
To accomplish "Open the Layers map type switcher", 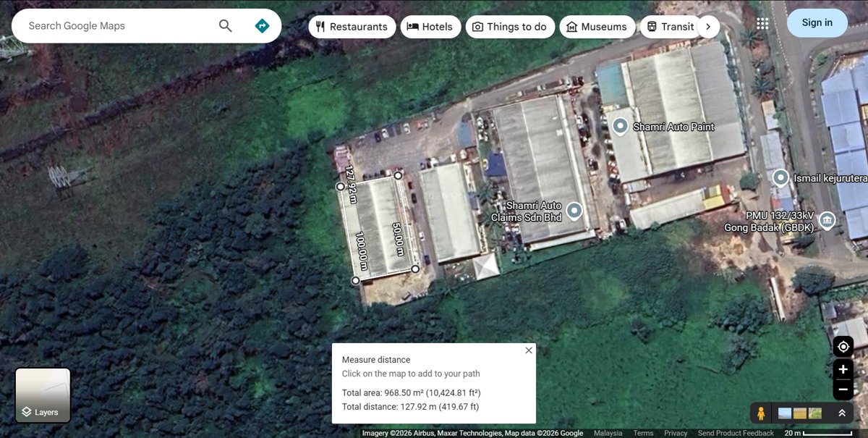I will coord(43,395).
